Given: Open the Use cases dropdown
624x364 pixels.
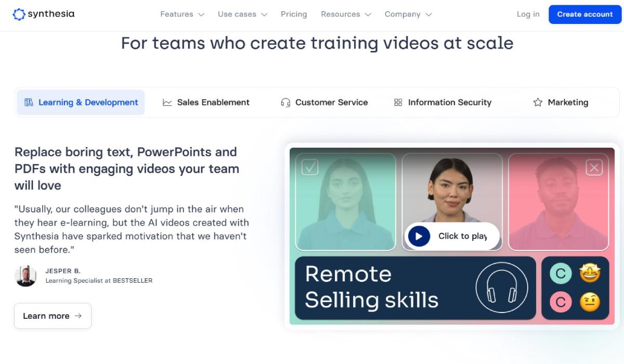Looking at the screenshot, I should 242,15.
